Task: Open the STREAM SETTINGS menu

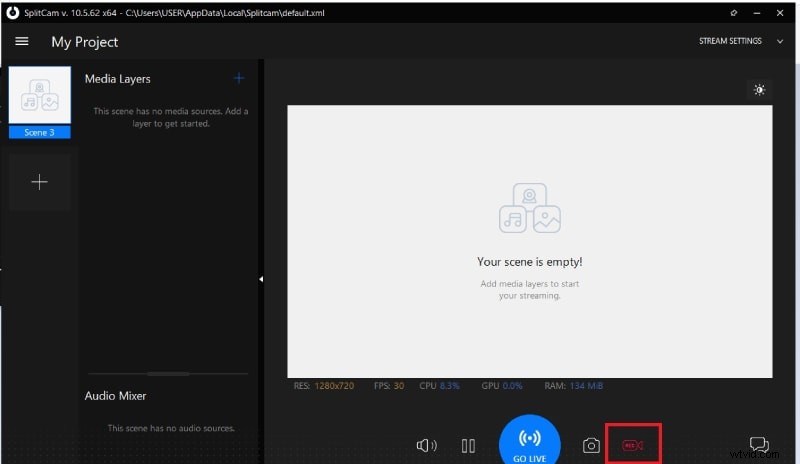Action: click(729, 41)
